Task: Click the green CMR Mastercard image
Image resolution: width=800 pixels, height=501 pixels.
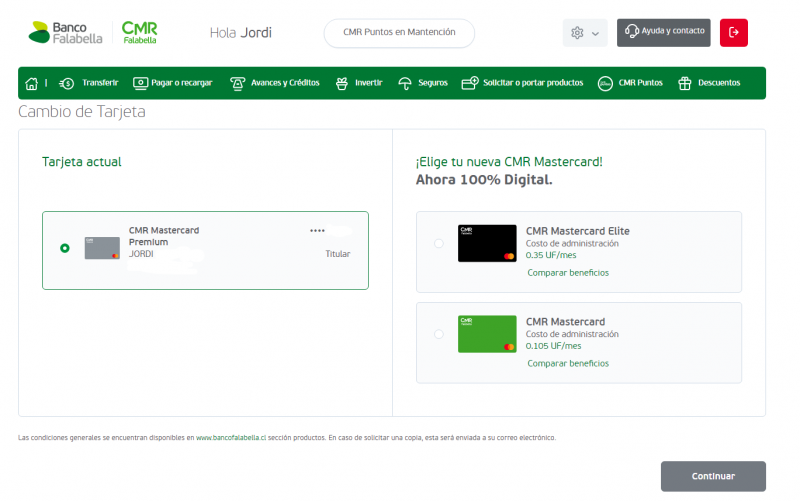Action: (487, 334)
